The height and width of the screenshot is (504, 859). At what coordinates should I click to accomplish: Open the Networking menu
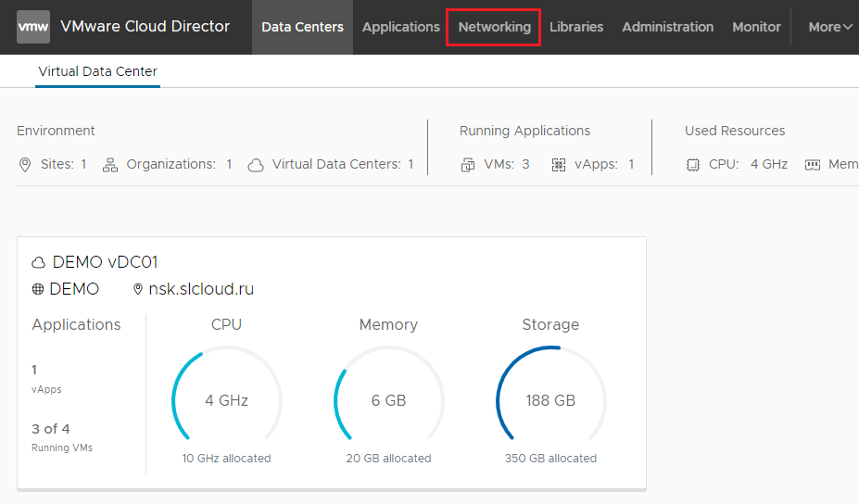494,27
